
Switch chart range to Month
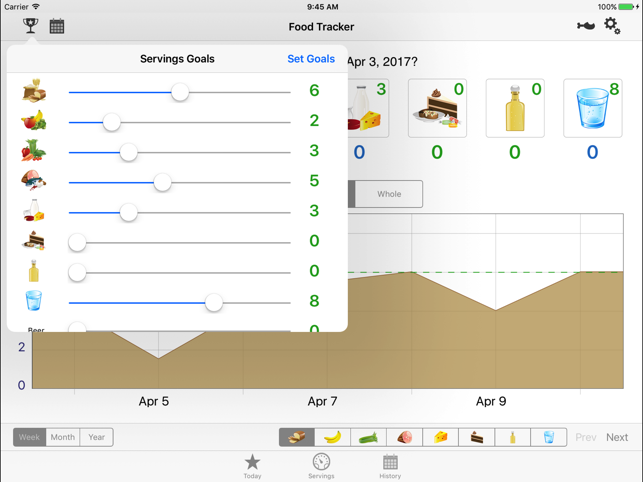click(63, 437)
